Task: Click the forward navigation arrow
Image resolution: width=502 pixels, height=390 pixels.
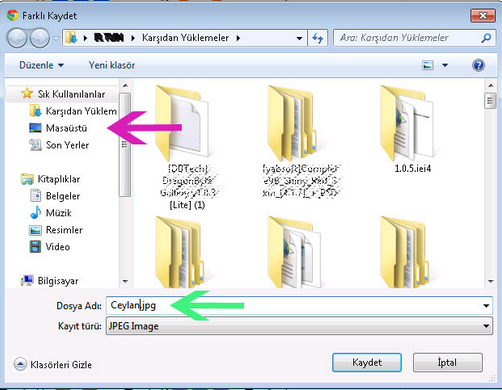Action: [40, 38]
